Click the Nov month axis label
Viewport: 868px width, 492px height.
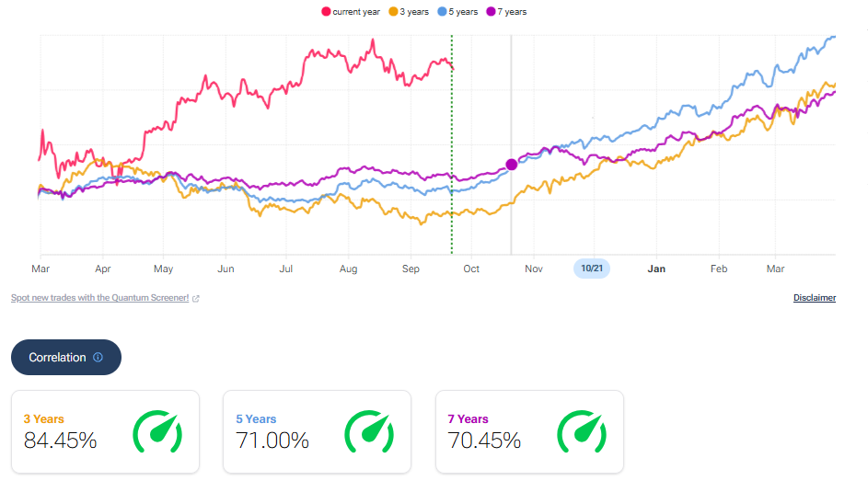click(533, 269)
